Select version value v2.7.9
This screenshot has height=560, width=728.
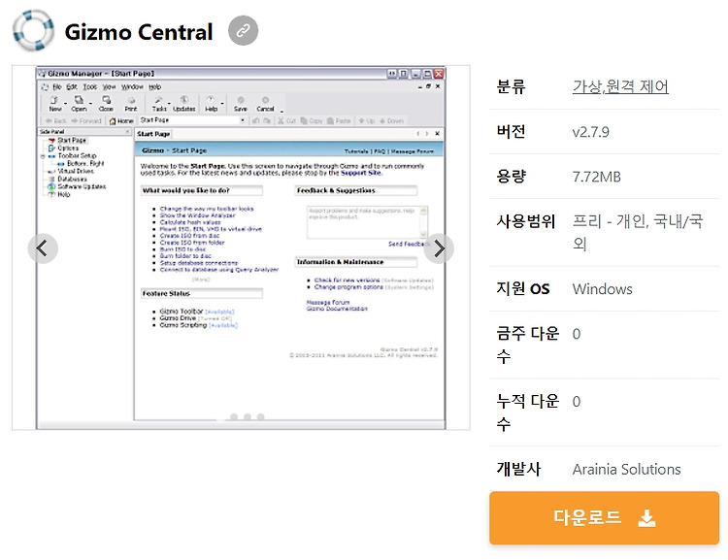point(590,132)
